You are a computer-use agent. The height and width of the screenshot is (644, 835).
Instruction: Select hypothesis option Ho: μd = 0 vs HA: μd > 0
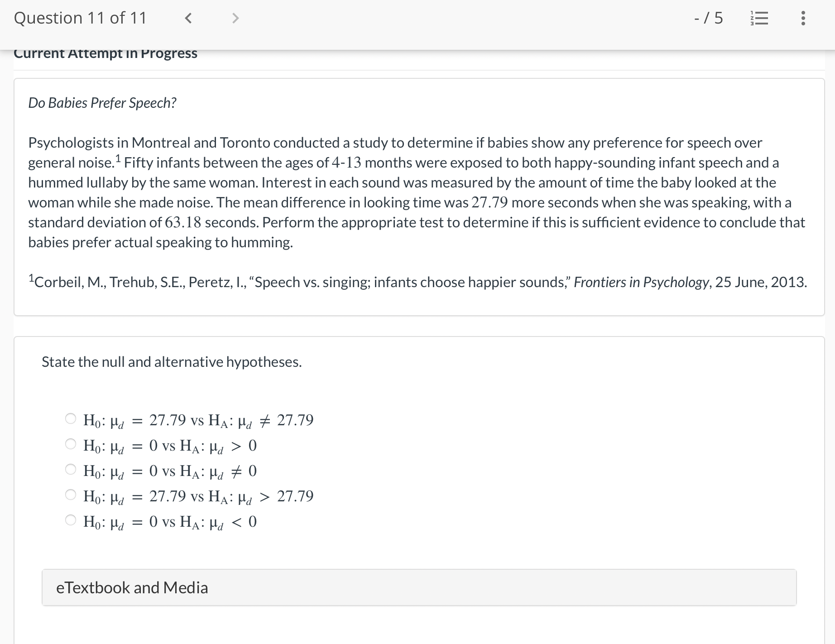tap(71, 444)
